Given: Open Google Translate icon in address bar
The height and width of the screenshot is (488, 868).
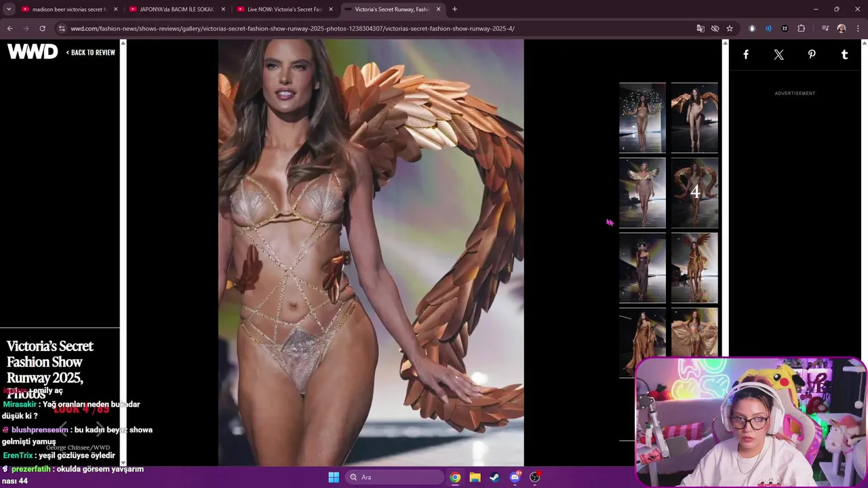Looking at the screenshot, I should (701, 28).
